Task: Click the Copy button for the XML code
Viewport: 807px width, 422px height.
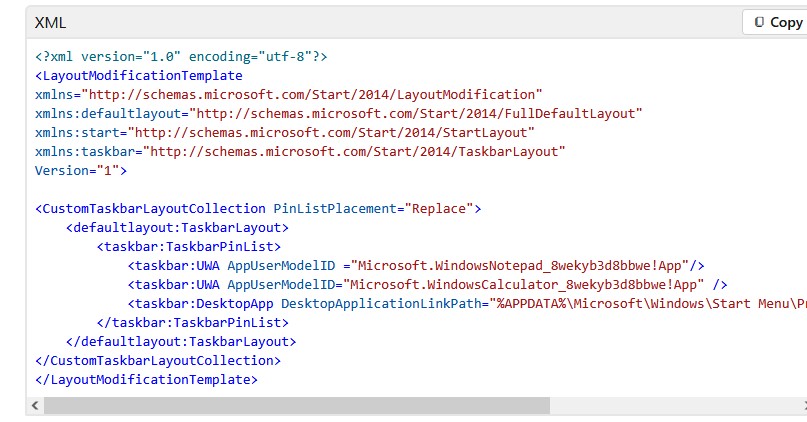Action: click(775, 23)
